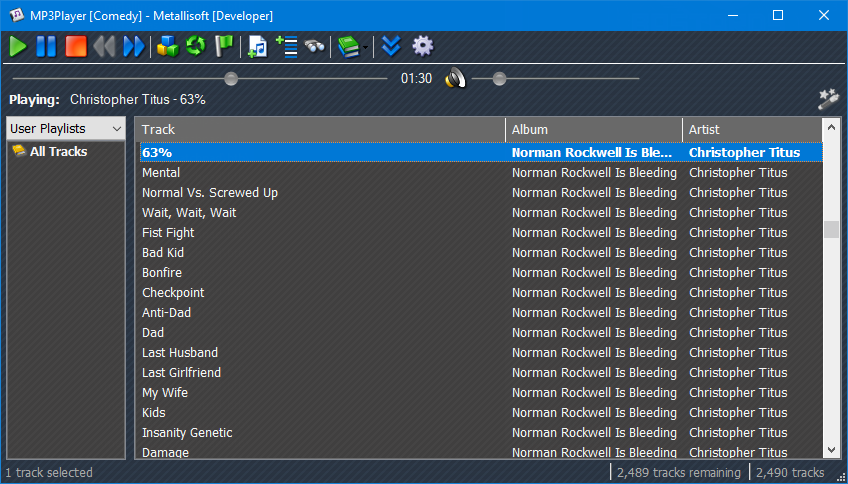The image size is (848, 484).
Task: Mute audio using the speaker icon
Action: click(x=455, y=78)
